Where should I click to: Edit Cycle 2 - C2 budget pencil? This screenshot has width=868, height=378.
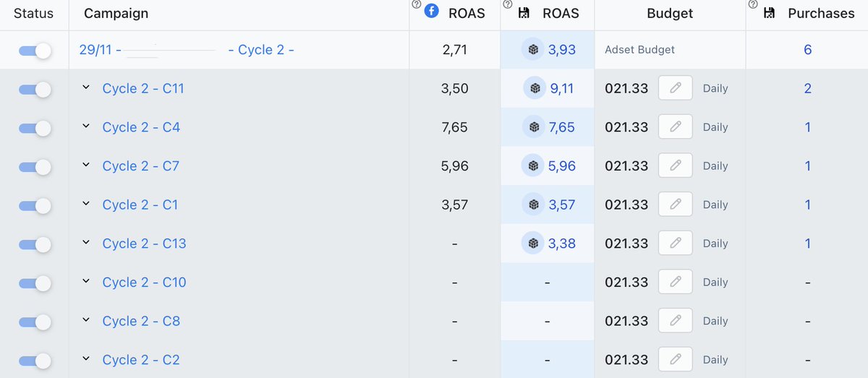(x=676, y=359)
